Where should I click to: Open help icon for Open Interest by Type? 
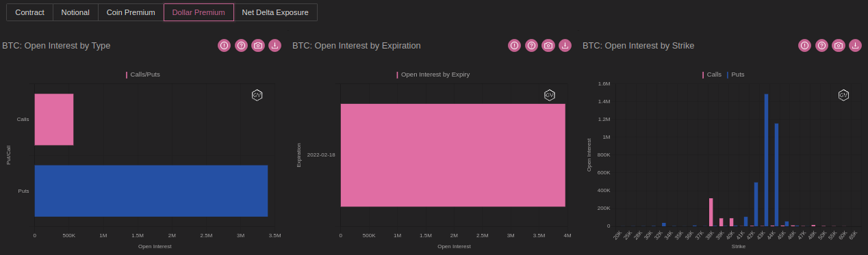pos(241,45)
